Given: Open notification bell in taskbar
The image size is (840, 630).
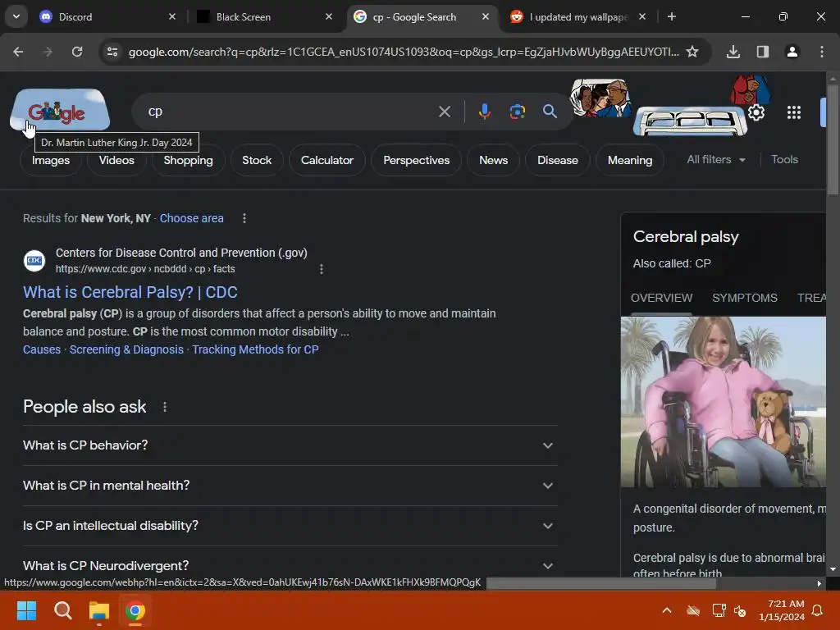Looking at the screenshot, I should tap(817, 610).
